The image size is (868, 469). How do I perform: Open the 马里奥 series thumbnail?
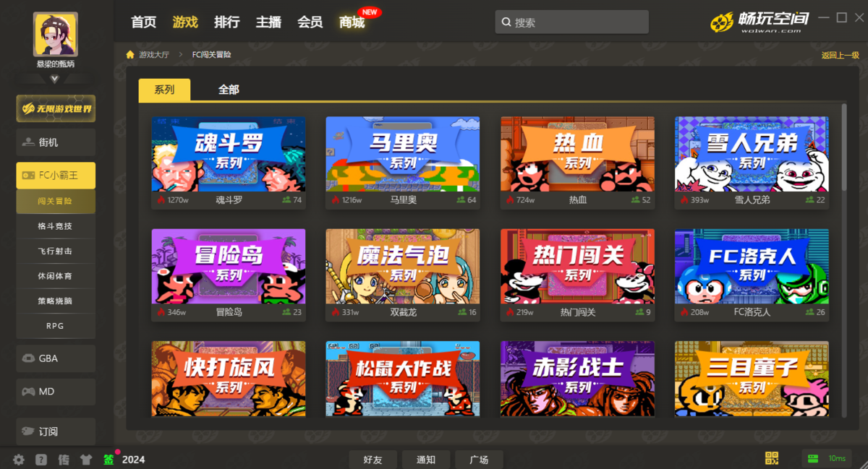coord(403,154)
